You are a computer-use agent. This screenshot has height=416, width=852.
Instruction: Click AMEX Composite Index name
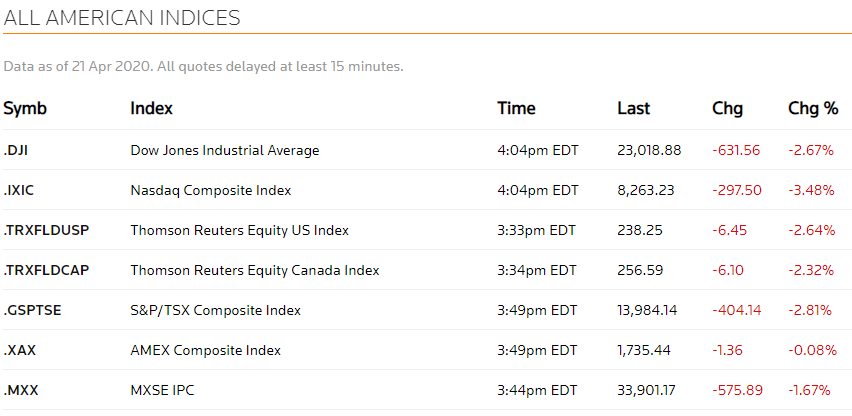206,351
